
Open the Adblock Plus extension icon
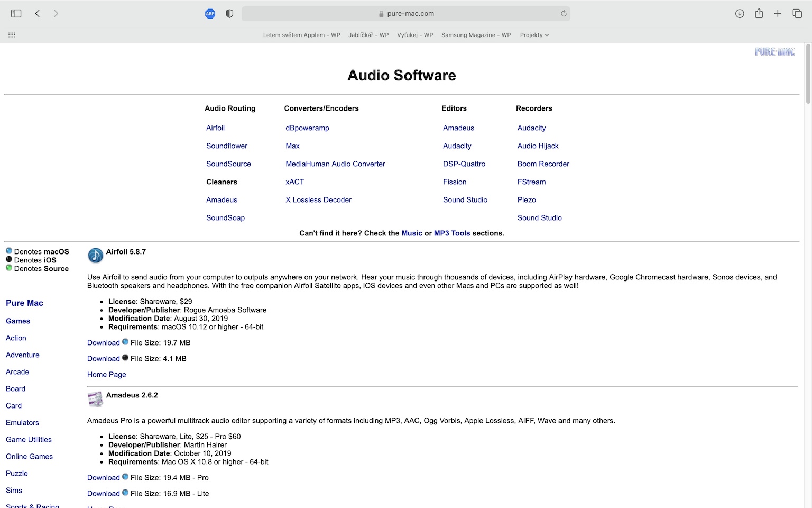210,14
